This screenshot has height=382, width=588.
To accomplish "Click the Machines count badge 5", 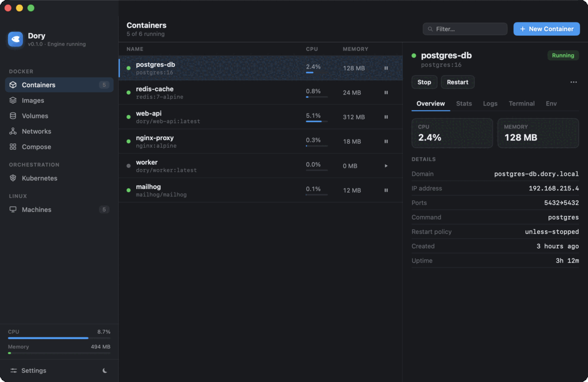I will (104, 209).
